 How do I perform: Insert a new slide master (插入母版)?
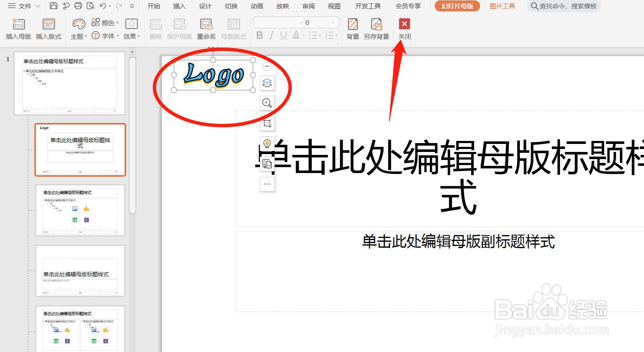point(19,29)
